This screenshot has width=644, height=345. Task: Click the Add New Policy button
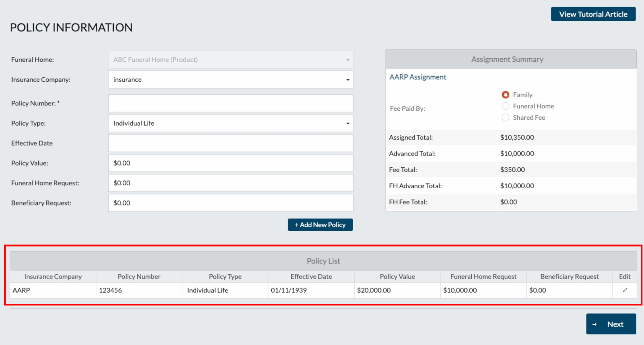pyautogui.click(x=320, y=224)
